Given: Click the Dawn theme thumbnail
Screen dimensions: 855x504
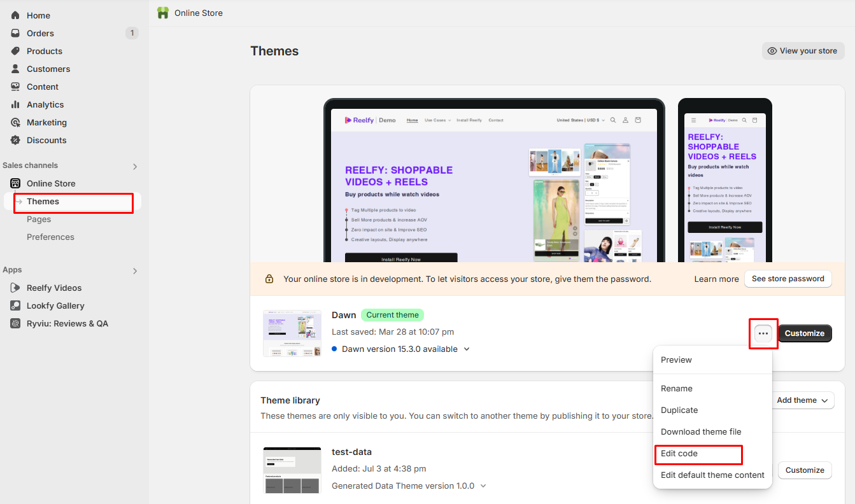Looking at the screenshot, I should (x=292, y=333).
